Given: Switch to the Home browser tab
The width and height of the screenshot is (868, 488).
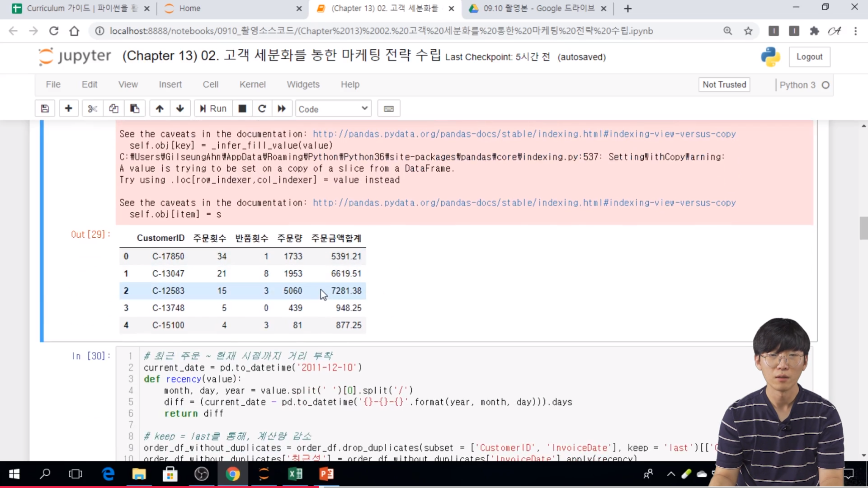Looking at the screenshot, I should point(189,8).
